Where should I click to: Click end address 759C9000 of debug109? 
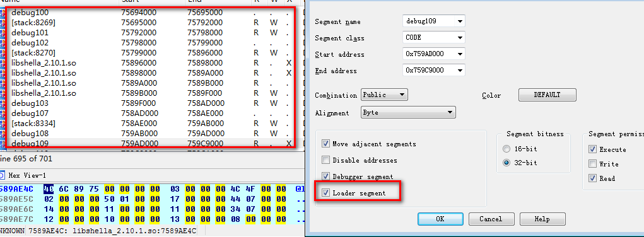[206, 143]
